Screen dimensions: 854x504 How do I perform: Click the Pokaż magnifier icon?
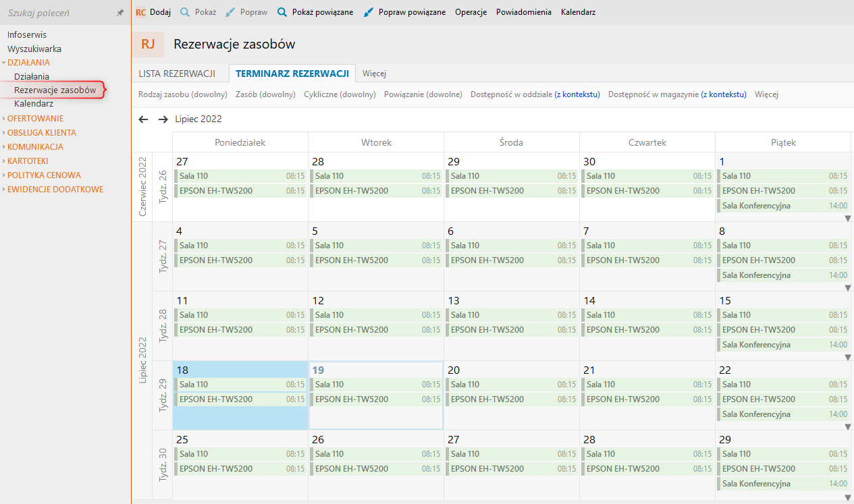click(x=184, y=12)
